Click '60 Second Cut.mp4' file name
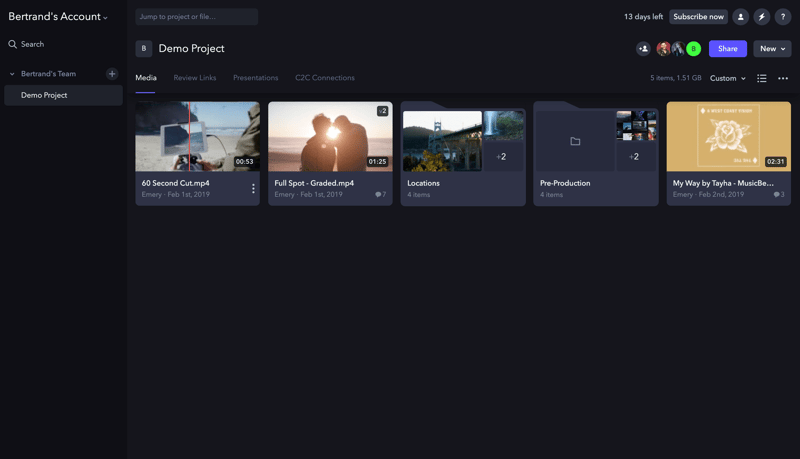 [176, 183]
